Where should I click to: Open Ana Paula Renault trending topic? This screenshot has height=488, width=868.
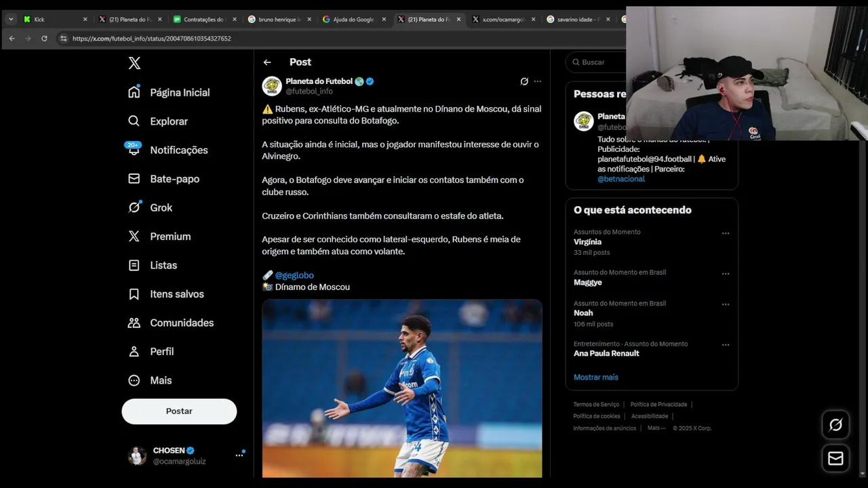coord(606,353)
